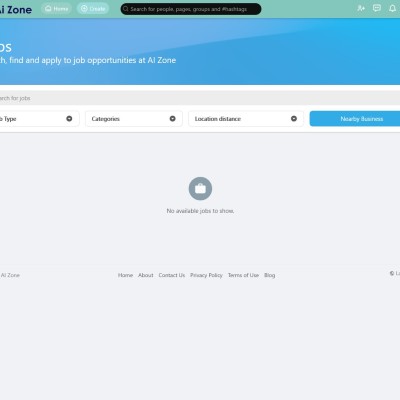Open the Privacy Policy footer link
Image resolution: width=400 pixels, height=400 pixels.
(206, 275)
